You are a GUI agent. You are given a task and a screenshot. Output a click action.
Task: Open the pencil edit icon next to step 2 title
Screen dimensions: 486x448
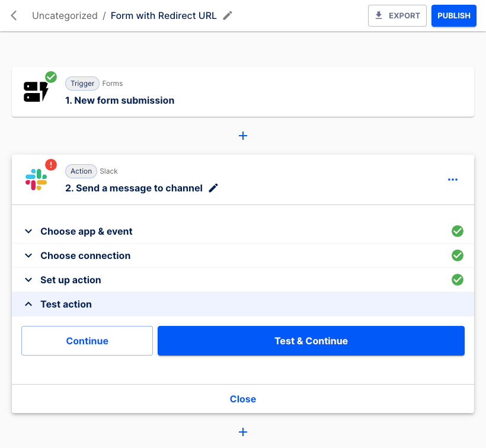pyautogui.click(x=213, y=187)
